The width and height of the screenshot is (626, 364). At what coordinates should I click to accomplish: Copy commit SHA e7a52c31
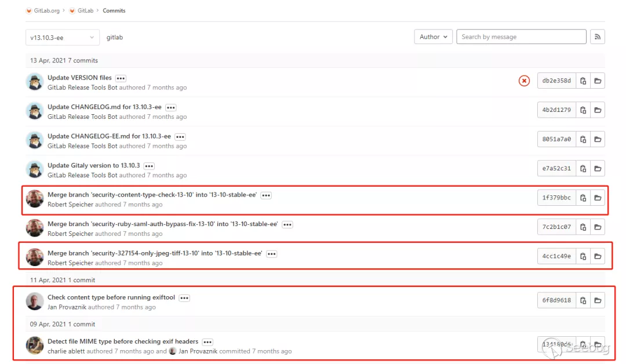tap(583, 169)
